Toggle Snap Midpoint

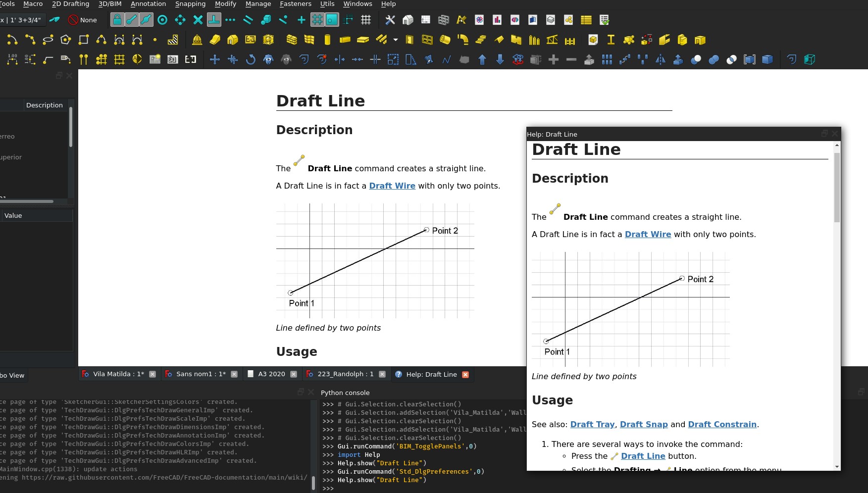point(146,20)
